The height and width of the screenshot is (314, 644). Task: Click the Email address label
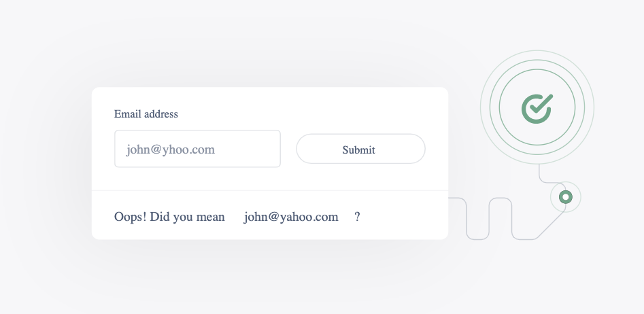(146, 114)
